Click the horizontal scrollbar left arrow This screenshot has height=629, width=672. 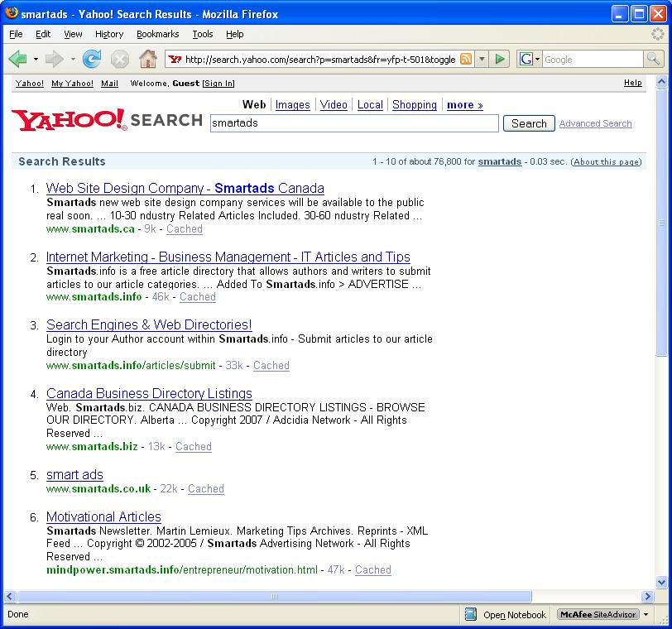pos(10,596)
